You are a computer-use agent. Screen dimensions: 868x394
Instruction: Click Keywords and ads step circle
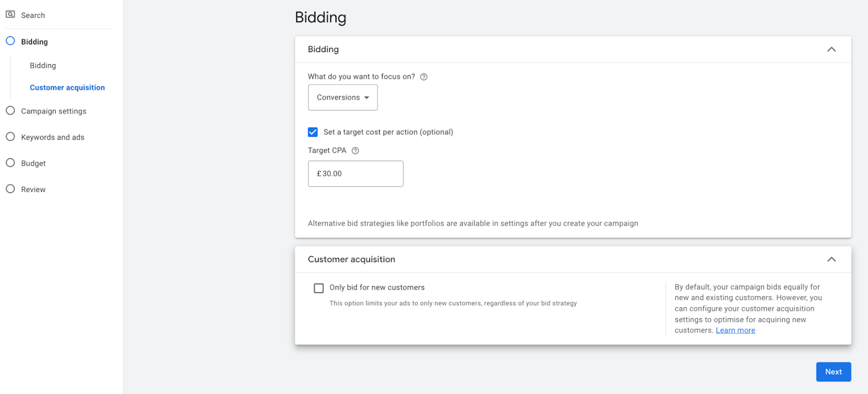(x=10, y=137)
